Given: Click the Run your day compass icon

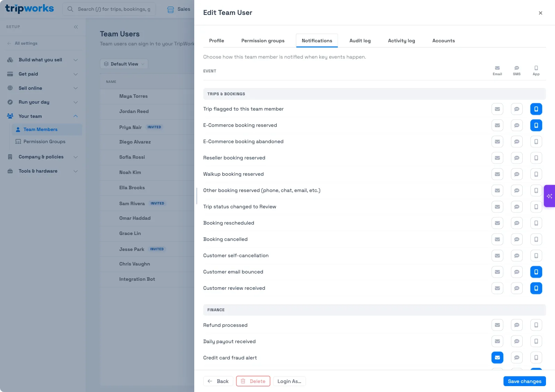Looking at the screenshot, I should tap(10, 102).
